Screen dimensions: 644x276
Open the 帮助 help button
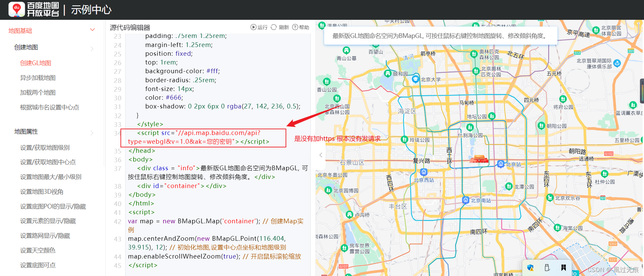tap(301, 27)
